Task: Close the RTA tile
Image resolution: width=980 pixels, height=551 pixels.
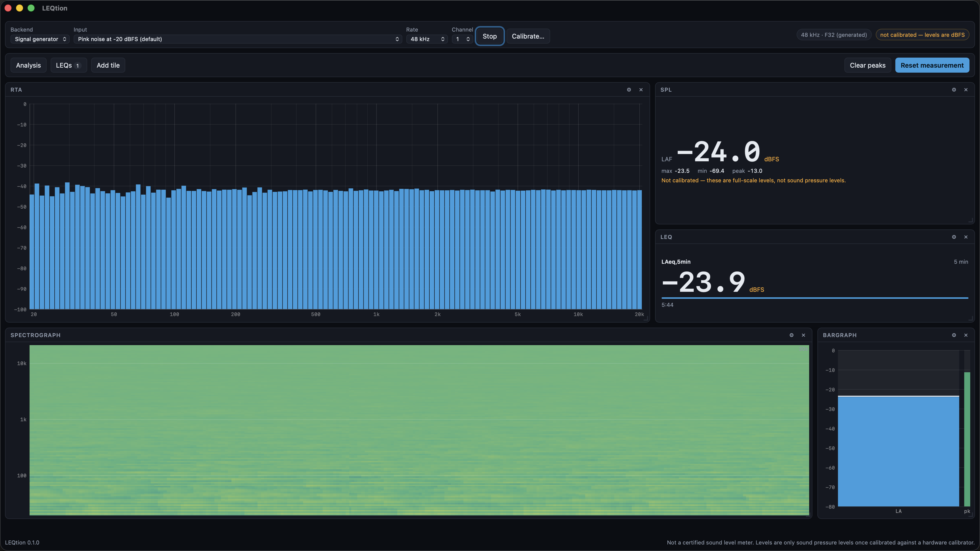Action: click(641, 90)
